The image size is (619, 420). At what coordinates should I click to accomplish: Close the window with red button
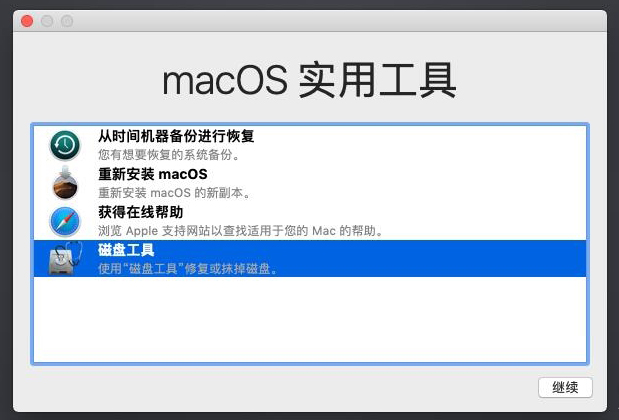27,21
